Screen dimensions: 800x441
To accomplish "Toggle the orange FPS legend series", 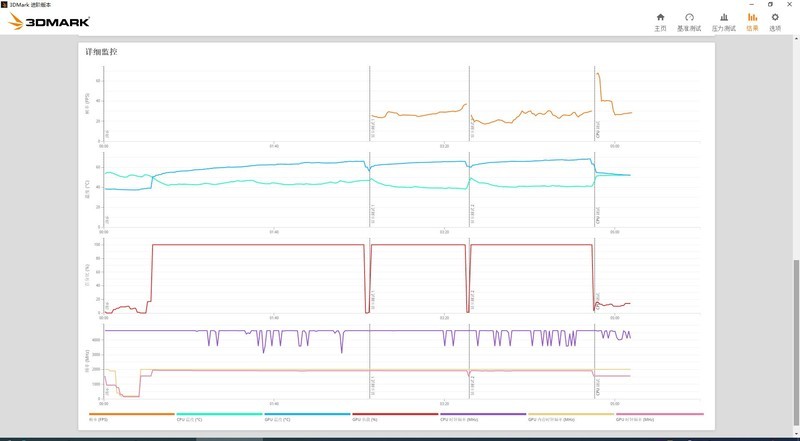I will (x=132, y=416).
